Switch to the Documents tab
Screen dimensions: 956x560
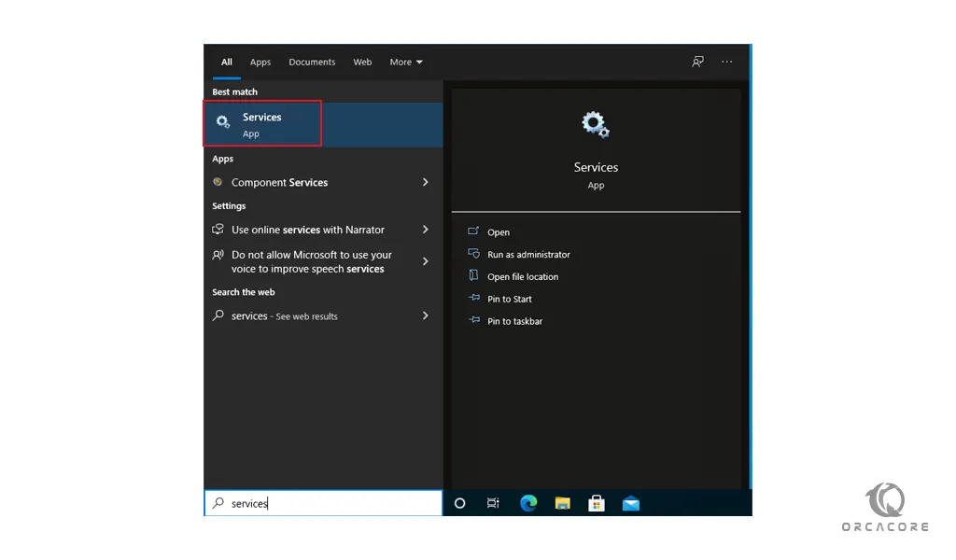tap(312, 63)
